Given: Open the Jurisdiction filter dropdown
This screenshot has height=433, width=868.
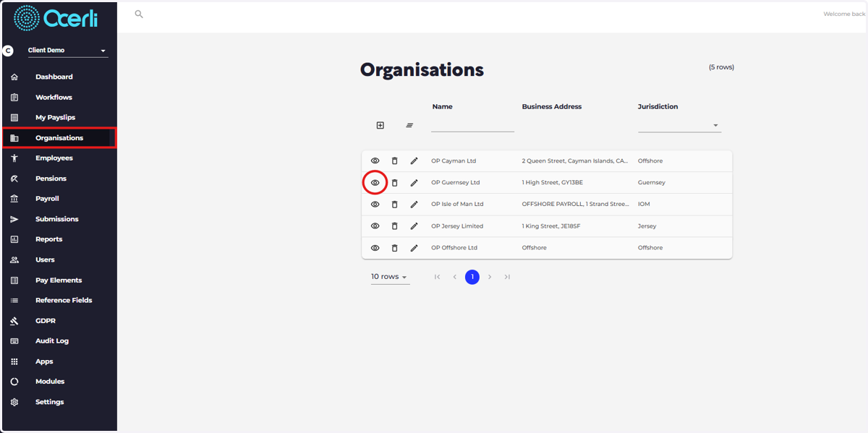Looking at the screenshot, I should [x=679, y=125].
